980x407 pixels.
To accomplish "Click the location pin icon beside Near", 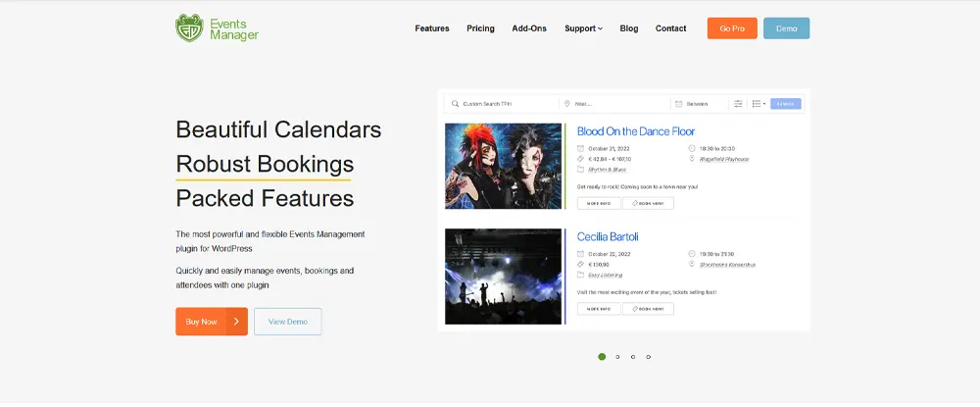I will pos(566,104).
